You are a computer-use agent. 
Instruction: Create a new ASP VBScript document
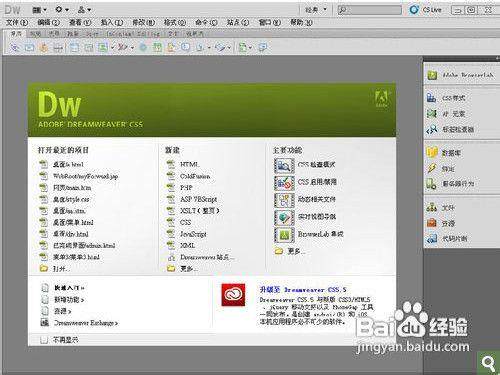point(198,199)
